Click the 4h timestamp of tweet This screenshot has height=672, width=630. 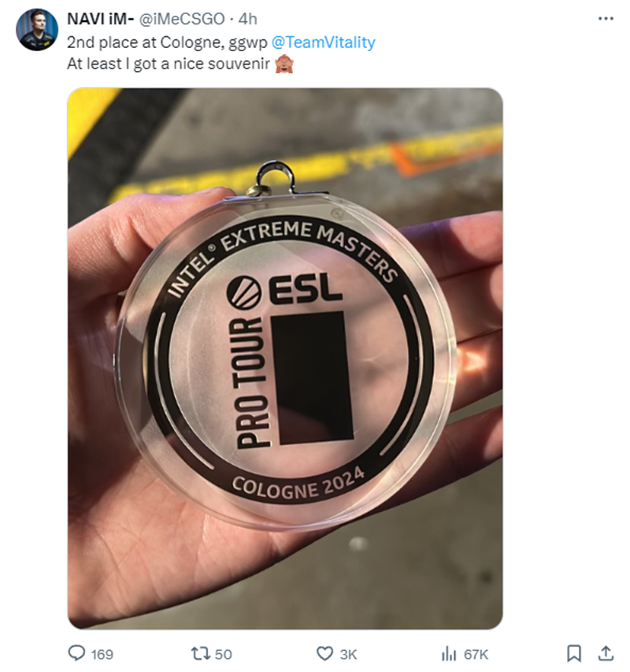pyautogui.click(x=247, y=19)
